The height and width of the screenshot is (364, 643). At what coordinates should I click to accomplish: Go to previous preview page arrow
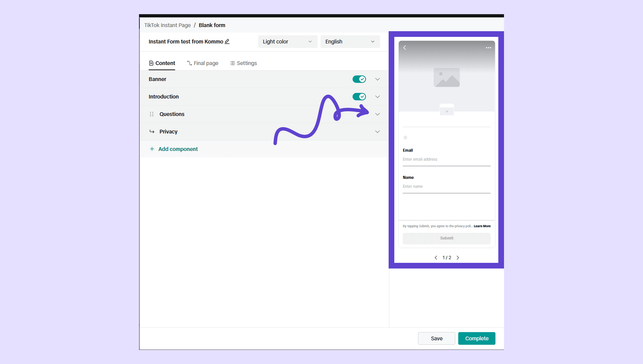pos(436,258)
